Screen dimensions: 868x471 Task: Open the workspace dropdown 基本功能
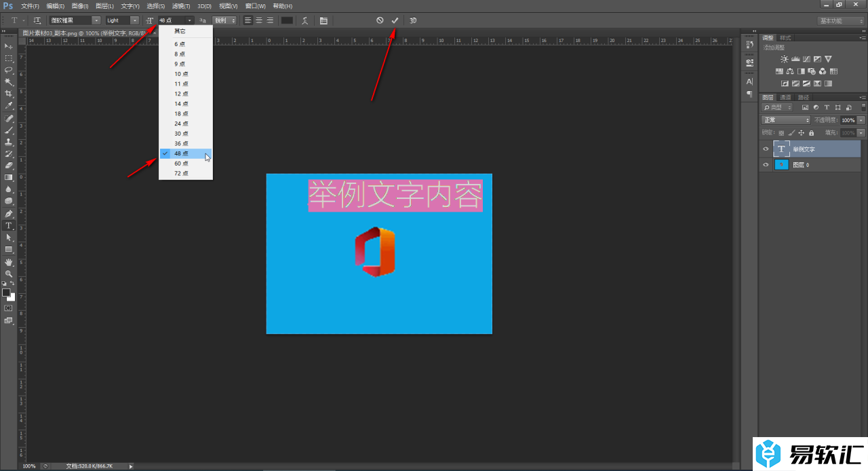(841, 20)
